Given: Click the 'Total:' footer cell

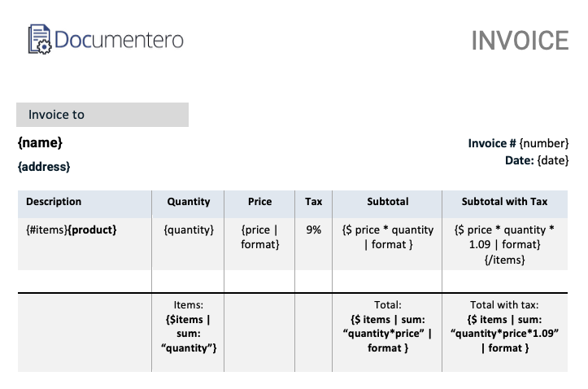Looking at the screenshot, I should click(x=387, y=326).
